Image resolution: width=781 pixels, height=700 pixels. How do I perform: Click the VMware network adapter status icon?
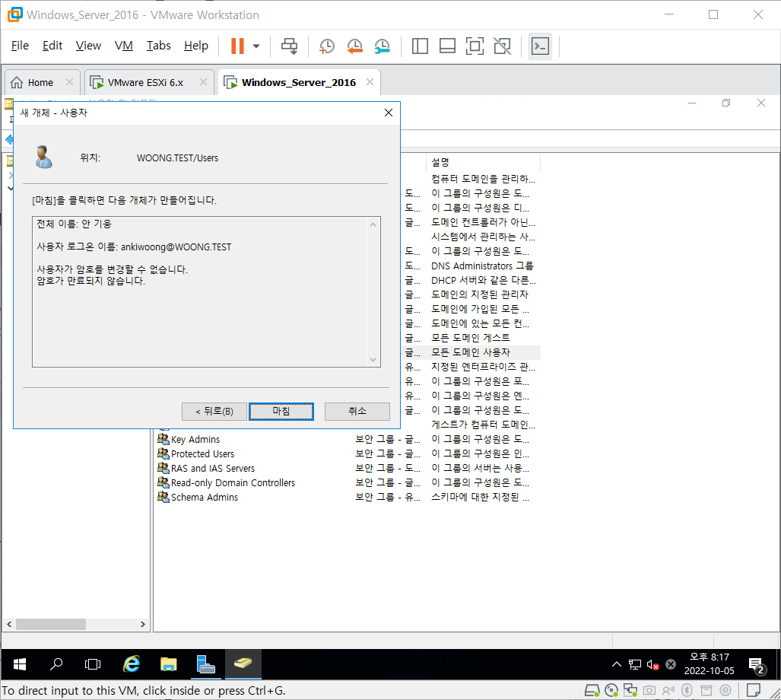(630, 690)
